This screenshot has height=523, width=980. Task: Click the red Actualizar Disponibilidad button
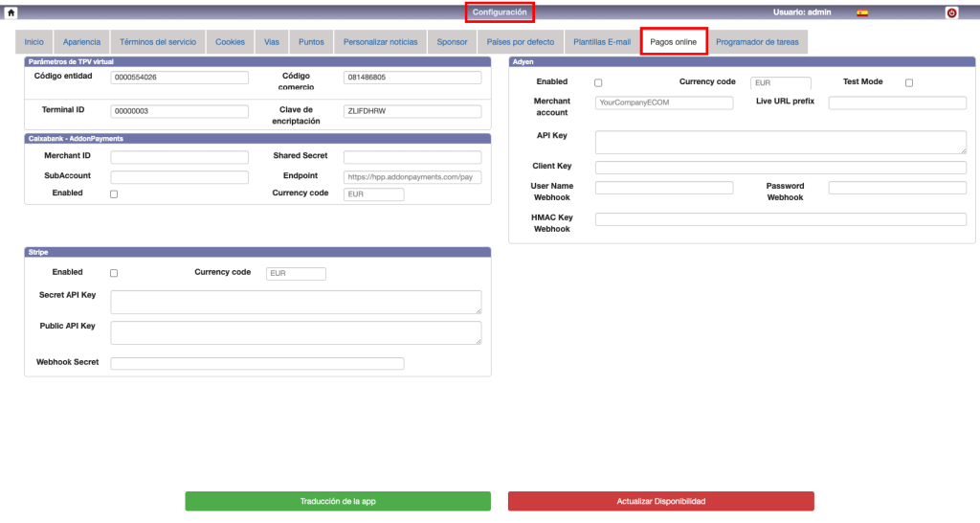(660, 501)
